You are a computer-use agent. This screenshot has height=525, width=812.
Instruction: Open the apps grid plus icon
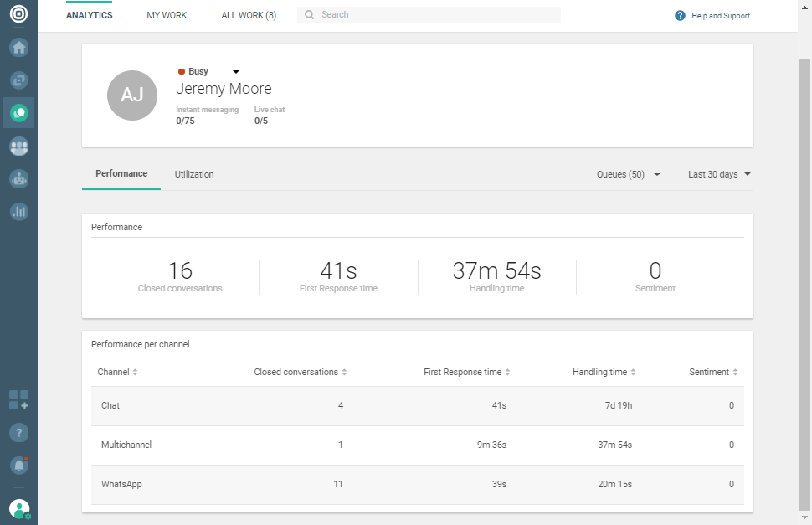tap(18, 400)
